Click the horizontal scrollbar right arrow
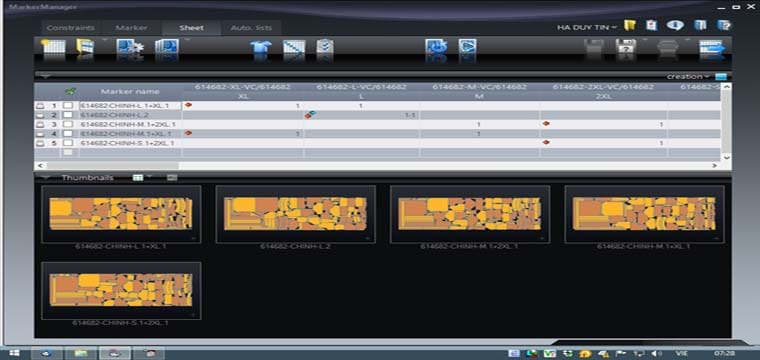Image resolution: width=760 pixels, height=360 pixels. click(714, 166)
